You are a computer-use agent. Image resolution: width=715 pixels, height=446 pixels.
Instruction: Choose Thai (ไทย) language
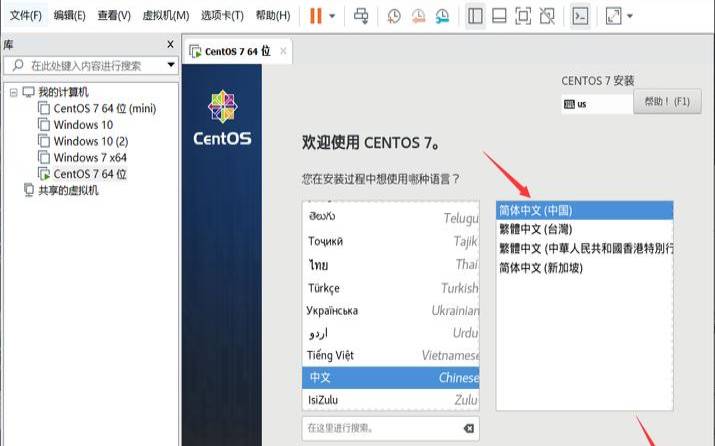point(390,264)
